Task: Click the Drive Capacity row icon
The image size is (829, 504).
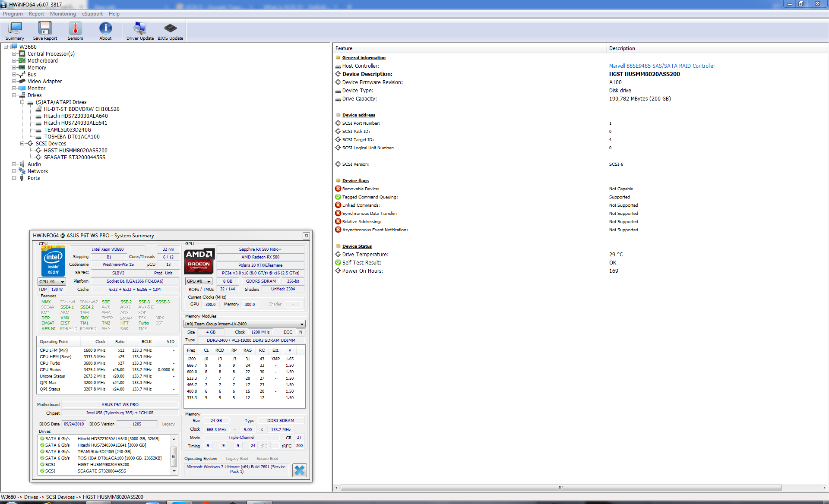Action: click(338, 99)
